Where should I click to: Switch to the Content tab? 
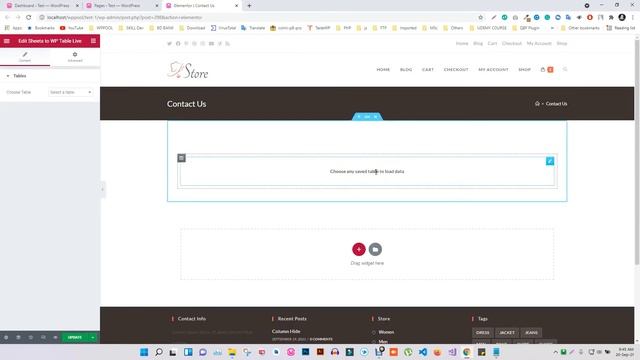click(x=25, y=57)
